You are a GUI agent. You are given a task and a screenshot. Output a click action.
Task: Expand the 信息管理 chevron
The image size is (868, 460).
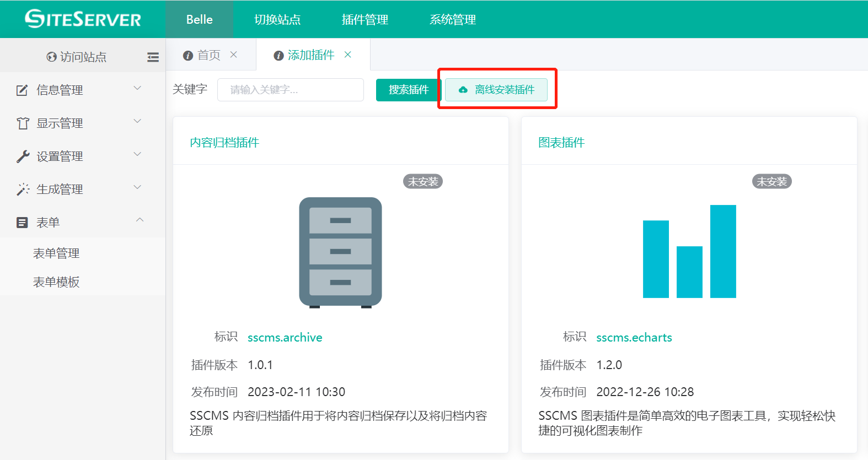138,88
